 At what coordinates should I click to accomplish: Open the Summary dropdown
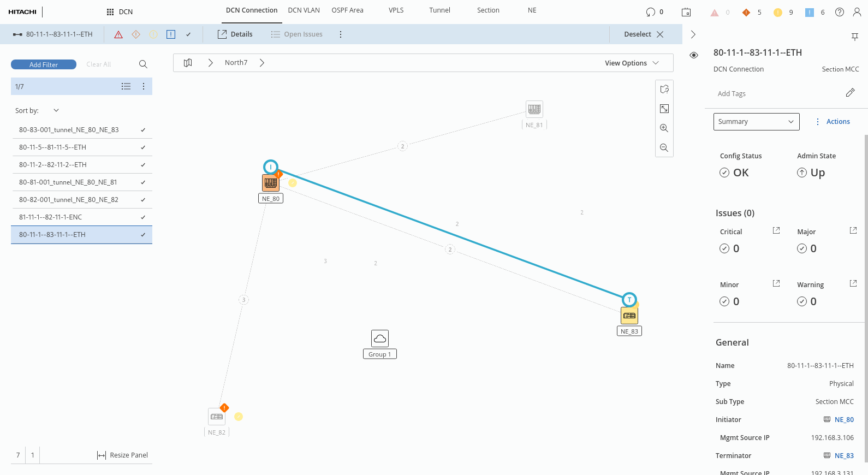[756, 122]
